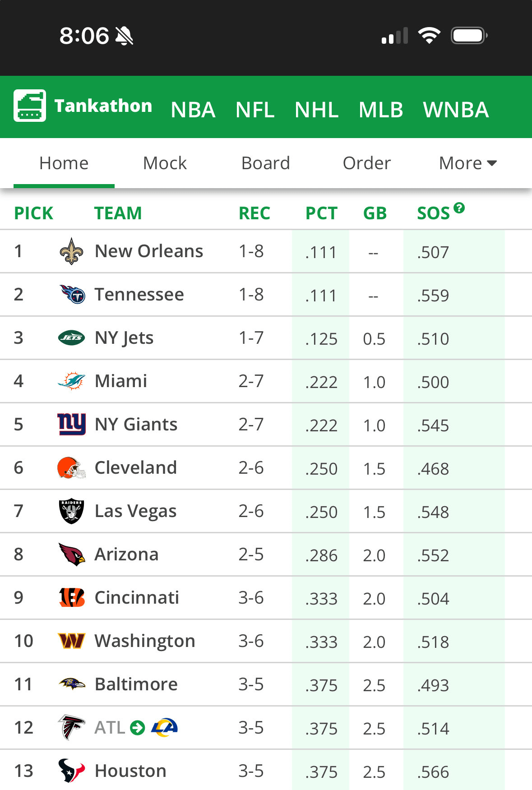
Task: Tap the NY Jets team logo
Action: 71,338
